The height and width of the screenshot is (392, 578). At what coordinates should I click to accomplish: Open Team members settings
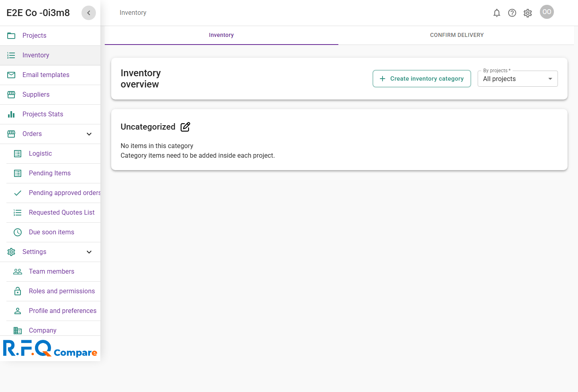tap(53, 272)
